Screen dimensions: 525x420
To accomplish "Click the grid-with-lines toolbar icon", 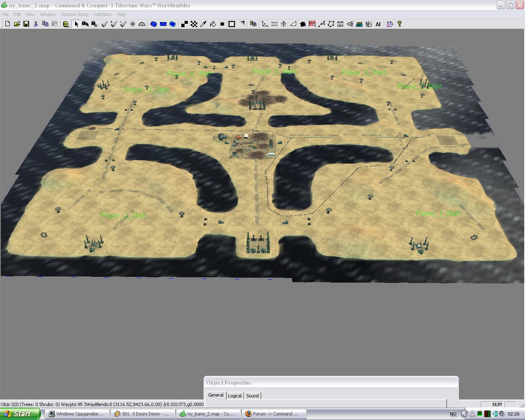I will coord(369,24).
